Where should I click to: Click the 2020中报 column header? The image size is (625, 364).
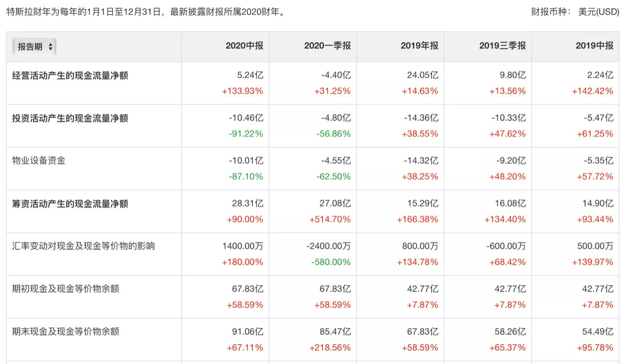click(244, 46)
